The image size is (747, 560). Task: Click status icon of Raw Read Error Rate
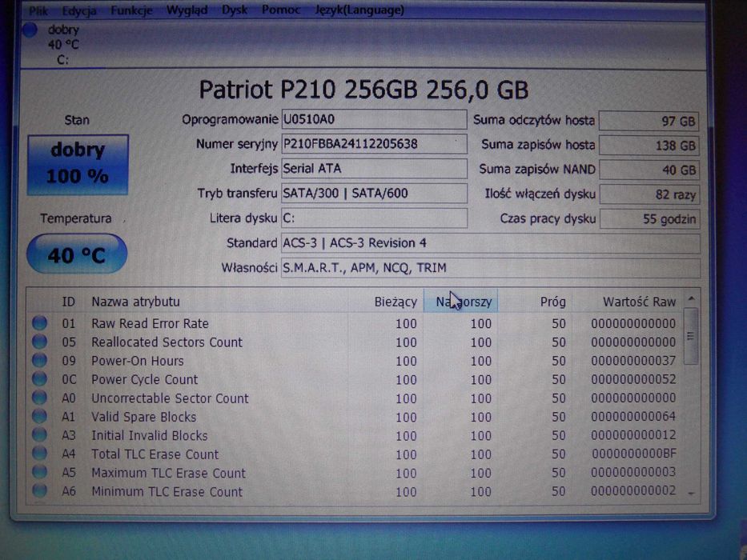pos(39,323)
